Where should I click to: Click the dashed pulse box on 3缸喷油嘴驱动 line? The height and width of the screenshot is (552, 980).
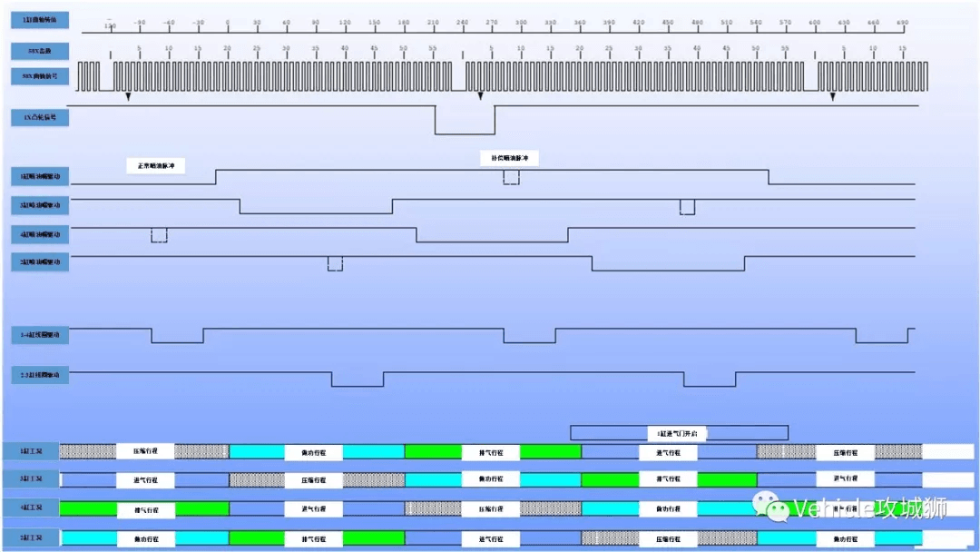(688, 207)
